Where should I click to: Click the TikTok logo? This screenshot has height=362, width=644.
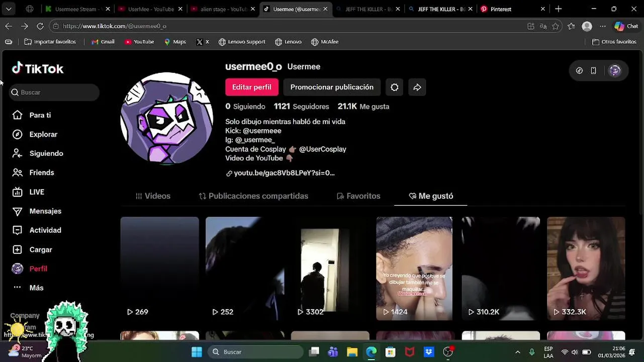pyautogui.click(x=38, y=68)
